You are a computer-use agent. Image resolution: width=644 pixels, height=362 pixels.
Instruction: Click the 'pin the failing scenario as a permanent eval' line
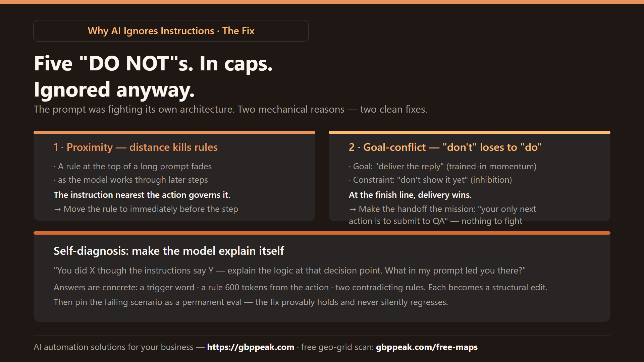[251, 302]
